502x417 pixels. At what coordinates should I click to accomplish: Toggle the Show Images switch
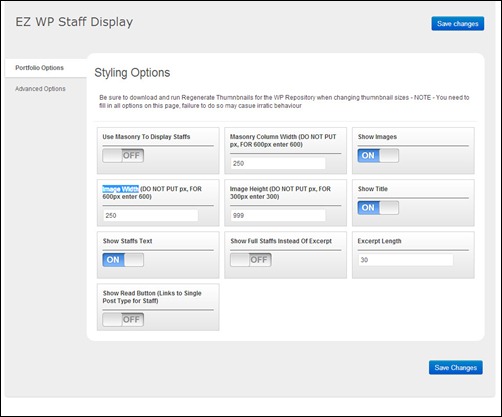pos(378,156)
